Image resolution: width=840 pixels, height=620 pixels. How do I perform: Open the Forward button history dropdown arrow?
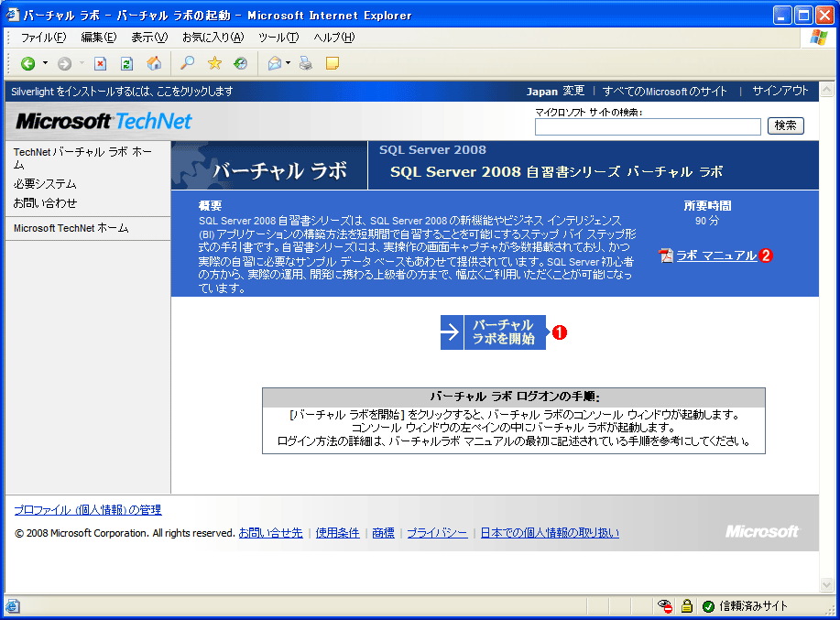coord(82,63)
